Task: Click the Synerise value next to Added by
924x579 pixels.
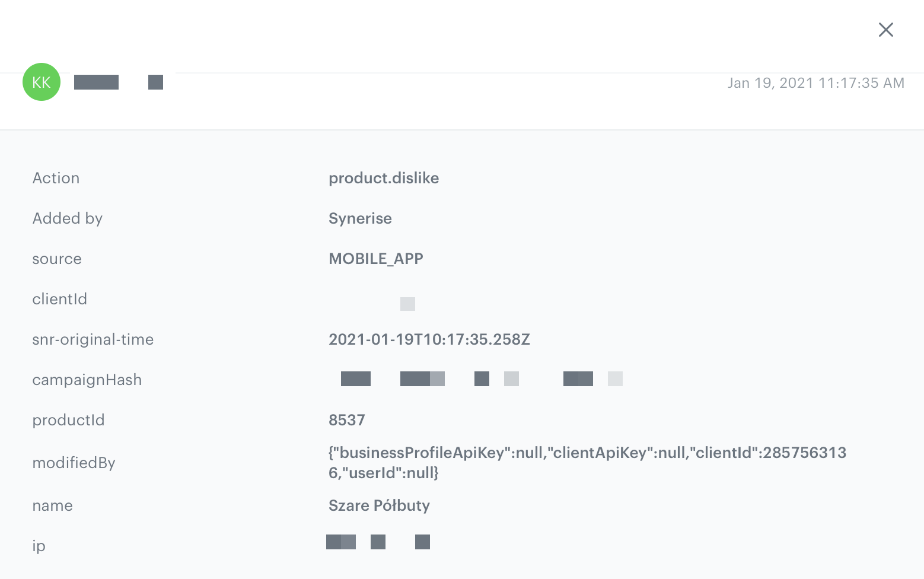Action: click(x=360, y=218)
